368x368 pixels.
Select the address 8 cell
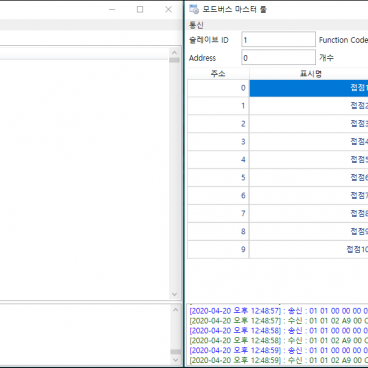(218, 232)
